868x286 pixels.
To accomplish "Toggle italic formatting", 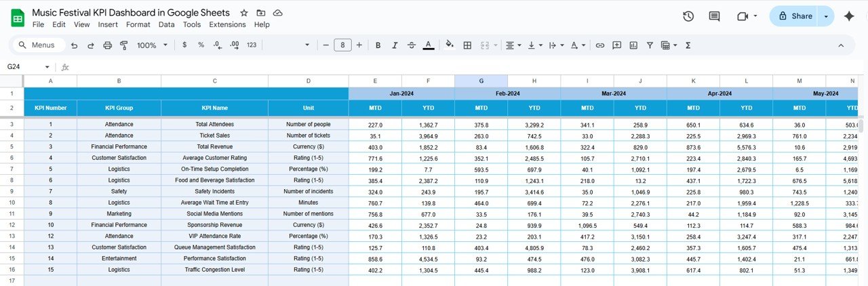I will point(395,45).
